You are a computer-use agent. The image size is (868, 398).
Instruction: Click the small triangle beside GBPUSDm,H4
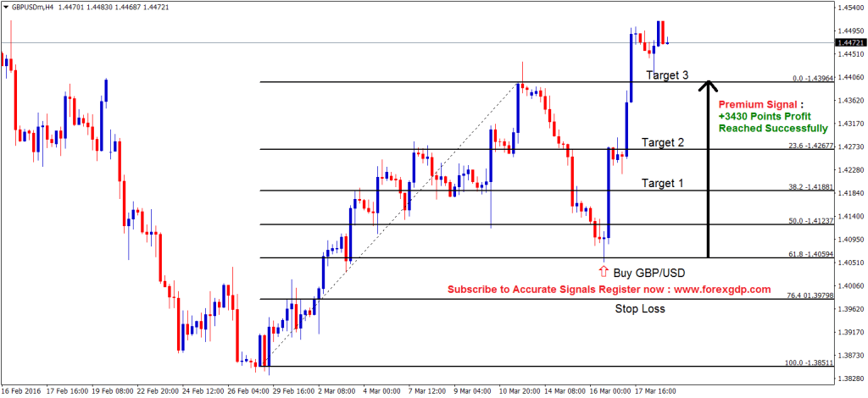(x=6, y=8)
